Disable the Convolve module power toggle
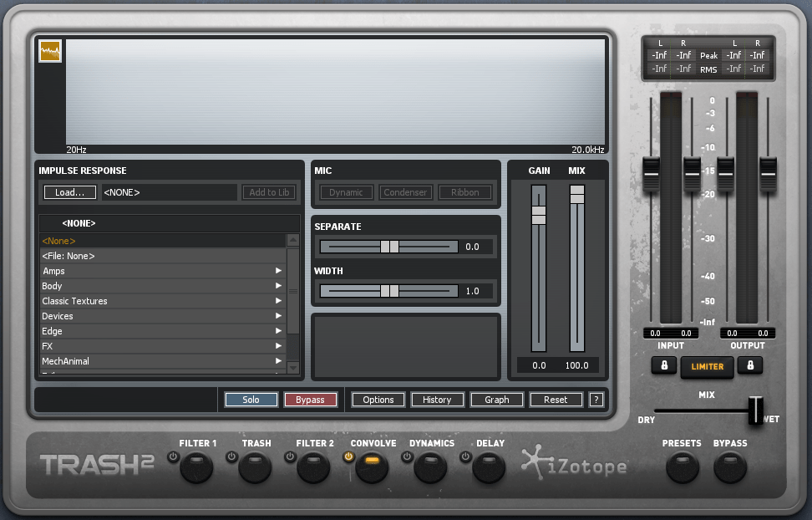 [x=348, y=456]
